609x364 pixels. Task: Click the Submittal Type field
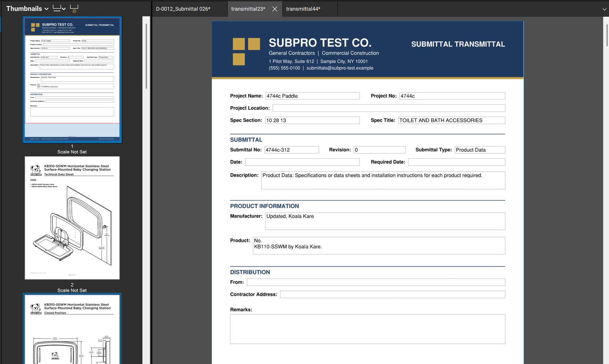480,150
